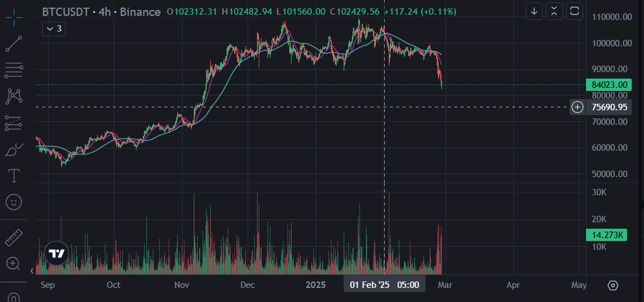Click the Oct label on time axis
This screenshot has height=302, width=644.
[113, 285]
